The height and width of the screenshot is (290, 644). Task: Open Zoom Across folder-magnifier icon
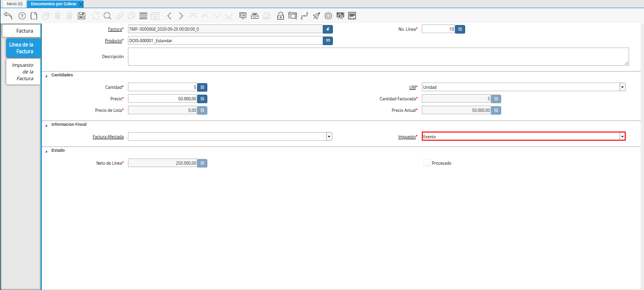pyautogui.click(x=292, y=16)
